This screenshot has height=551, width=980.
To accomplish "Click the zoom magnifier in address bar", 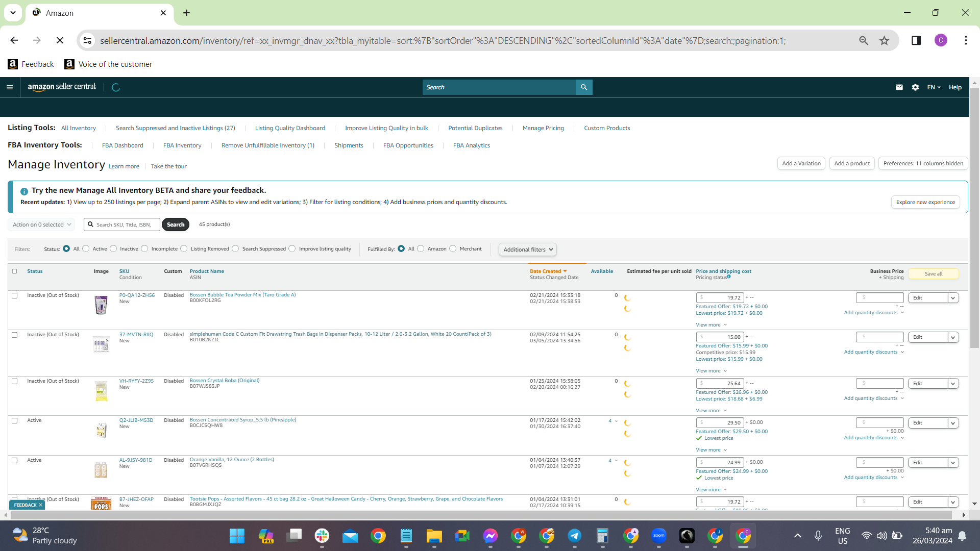I will click(864, 40).
